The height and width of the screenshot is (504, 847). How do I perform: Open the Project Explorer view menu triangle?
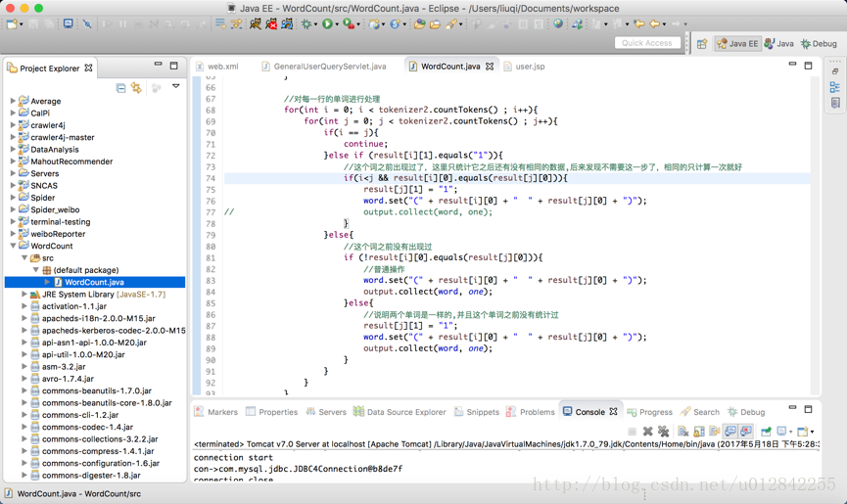[175, 86]
